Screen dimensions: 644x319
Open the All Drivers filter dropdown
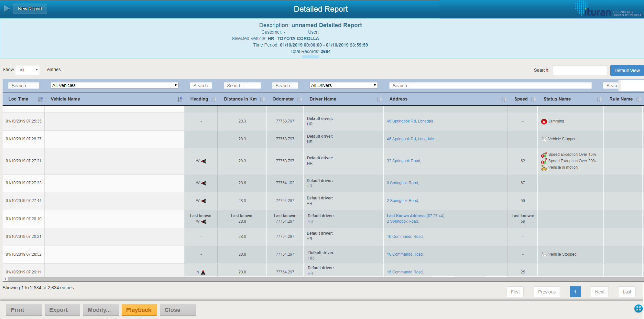tap(344, 85)
